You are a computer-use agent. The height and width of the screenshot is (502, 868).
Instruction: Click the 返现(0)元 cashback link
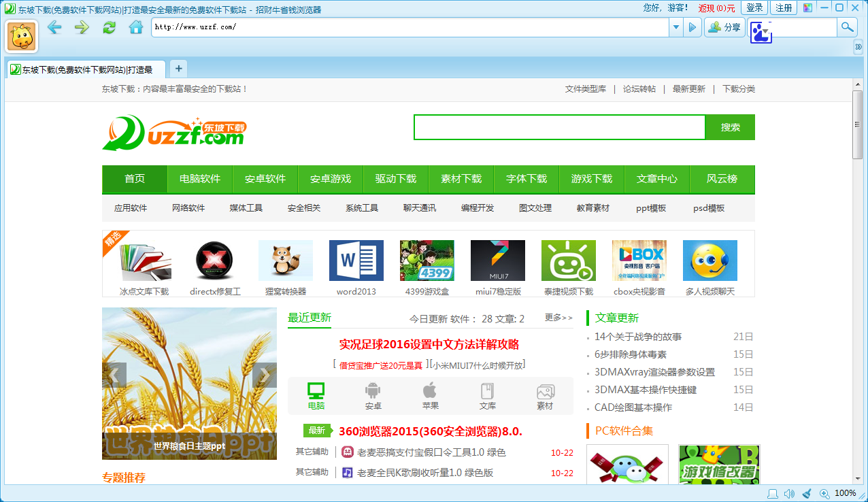716,8
